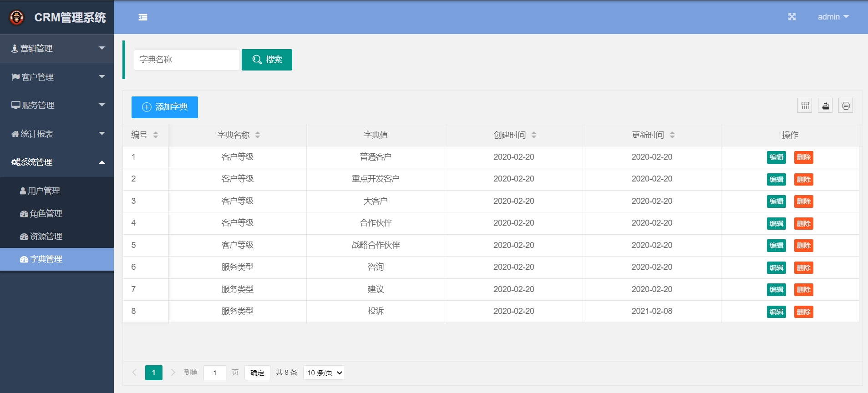Click the 重点开发客户 cell
The height and width of the screenshot is (393, 868).
point(376,179)
